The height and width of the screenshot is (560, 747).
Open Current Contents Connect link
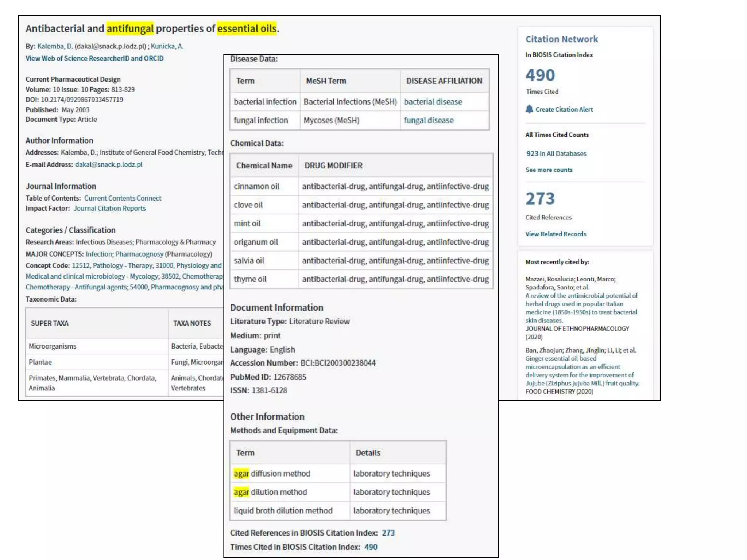tap(123, 198)
